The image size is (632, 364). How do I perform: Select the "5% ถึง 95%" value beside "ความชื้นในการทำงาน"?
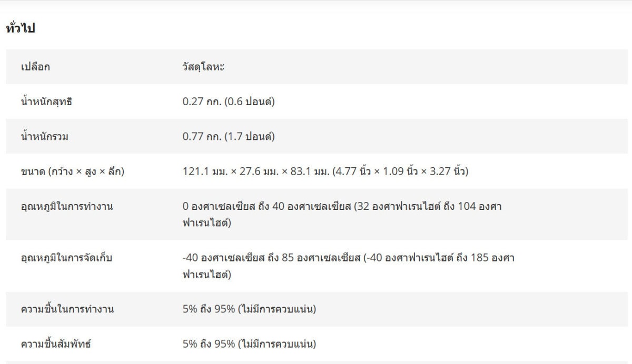point(209,309)
